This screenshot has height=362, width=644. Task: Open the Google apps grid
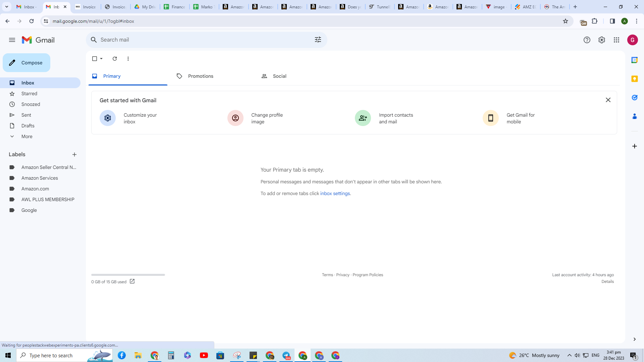(x=616, y=40)
